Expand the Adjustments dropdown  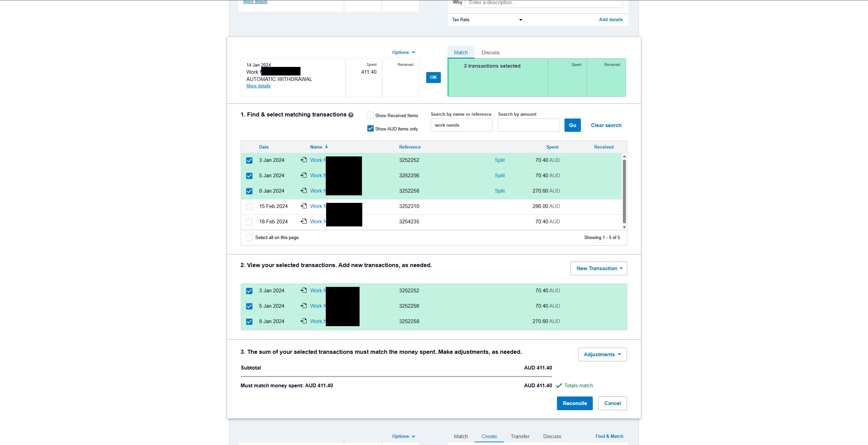tap(602, 354)
